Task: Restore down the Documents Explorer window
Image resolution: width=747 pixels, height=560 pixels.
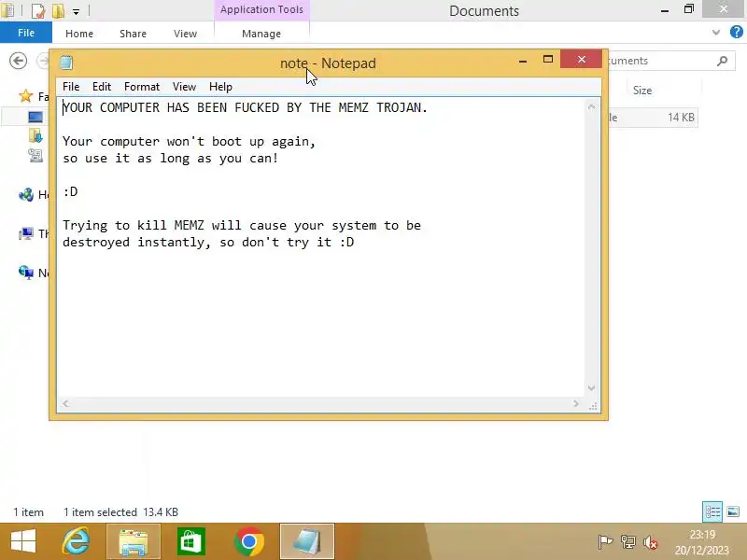Action: pyautogui.click(x=689, y=9)
